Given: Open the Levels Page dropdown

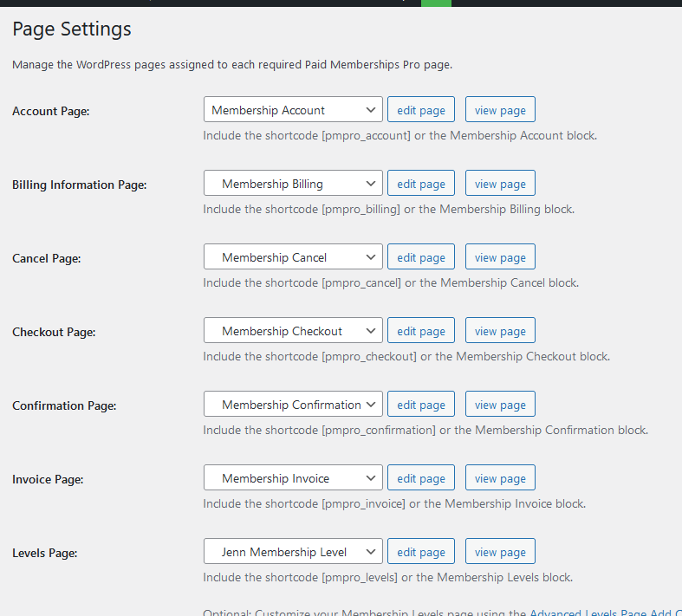Looking at the screenshot, I should click(293, 551).
